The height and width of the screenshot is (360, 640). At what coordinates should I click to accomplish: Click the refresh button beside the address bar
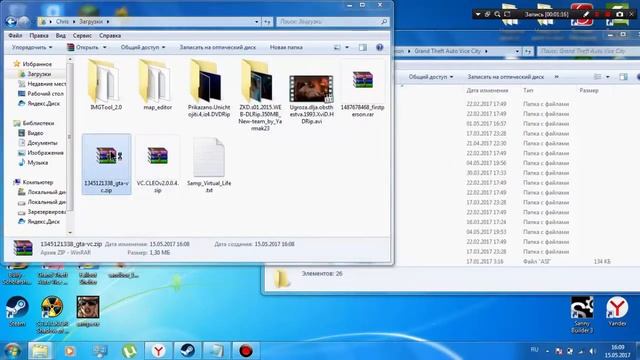[x=267, y=22]
